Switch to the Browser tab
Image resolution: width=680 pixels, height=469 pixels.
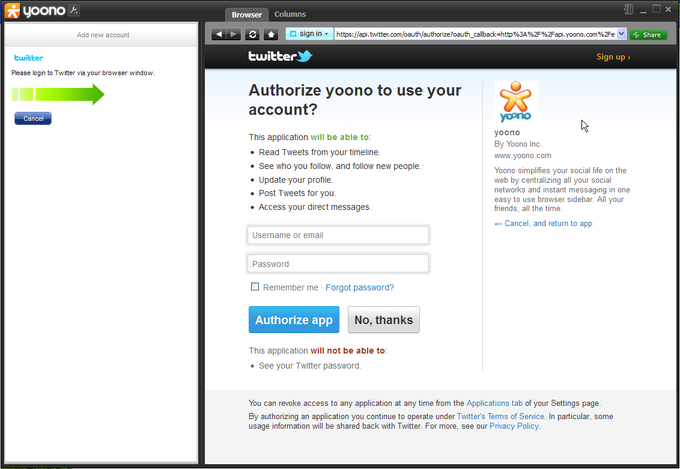click(246, 14)
